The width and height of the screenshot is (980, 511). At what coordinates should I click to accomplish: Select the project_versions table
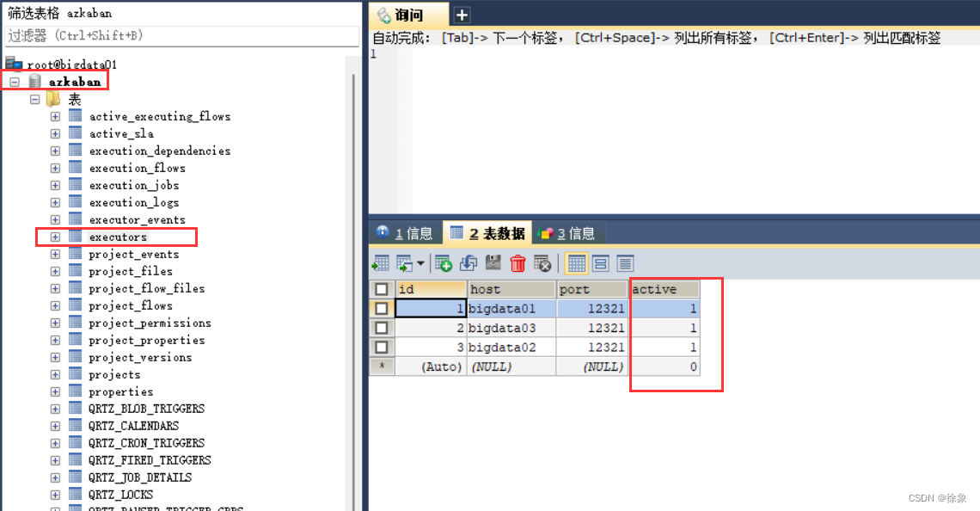point(140,357)
